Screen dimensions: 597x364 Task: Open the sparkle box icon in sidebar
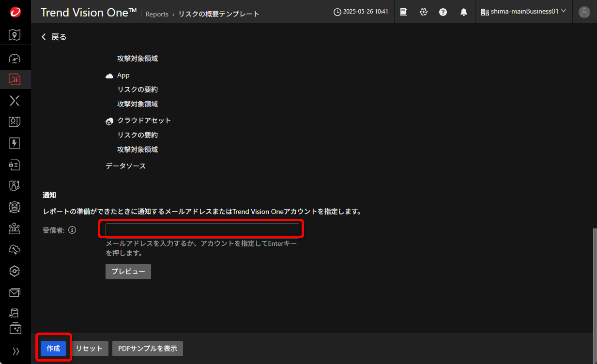coord(15,328)
